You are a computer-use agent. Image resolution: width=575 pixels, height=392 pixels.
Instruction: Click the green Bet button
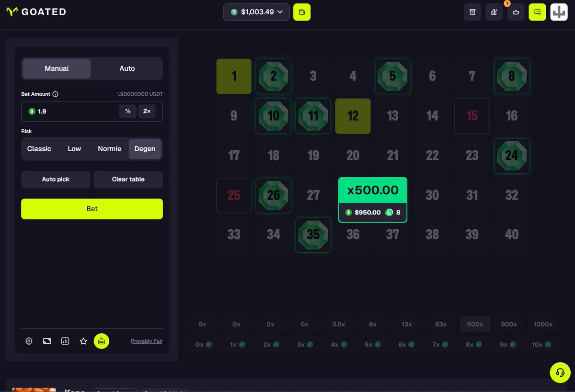[92, 209]
